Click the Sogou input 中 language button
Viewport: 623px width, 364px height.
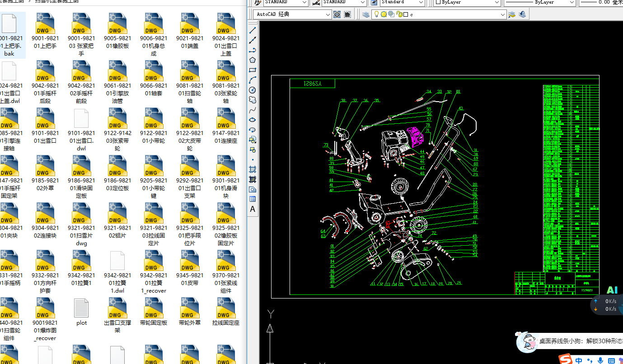coord(579,360)
